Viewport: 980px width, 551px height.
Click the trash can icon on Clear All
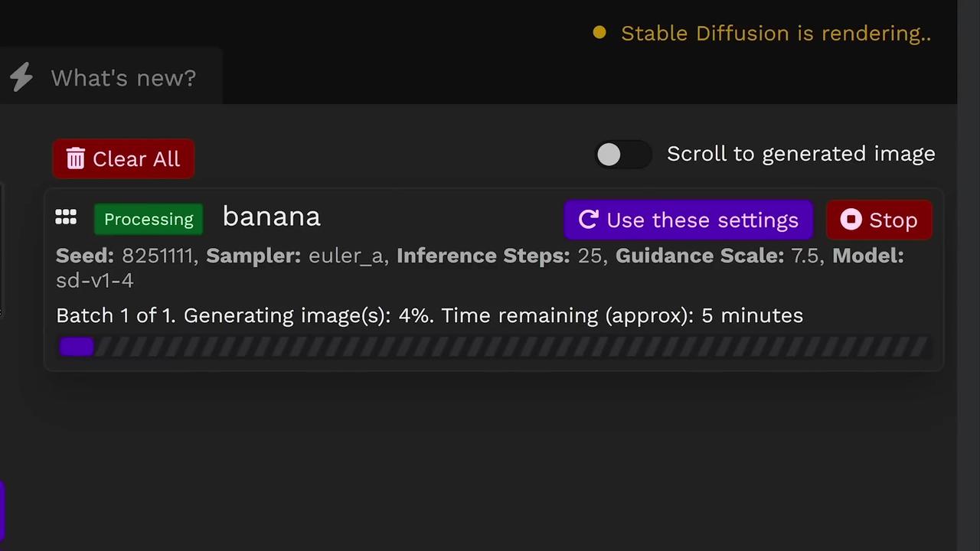[75, 158]
